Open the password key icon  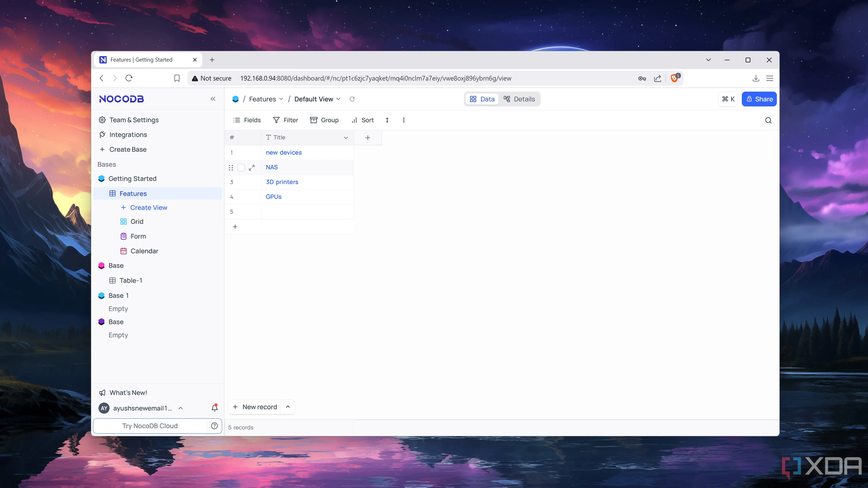tap(642, 78)
